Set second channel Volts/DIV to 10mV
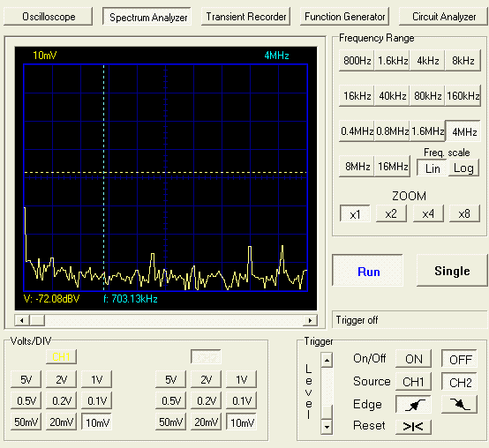 241,422
